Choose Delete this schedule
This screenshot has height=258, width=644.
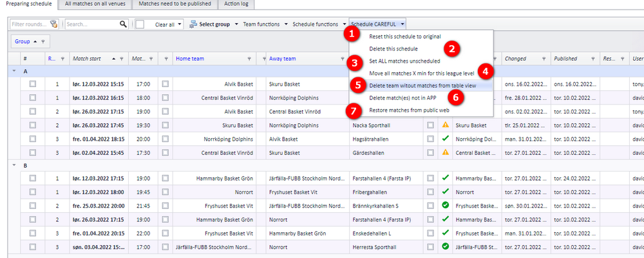click(x=421, y=48)
